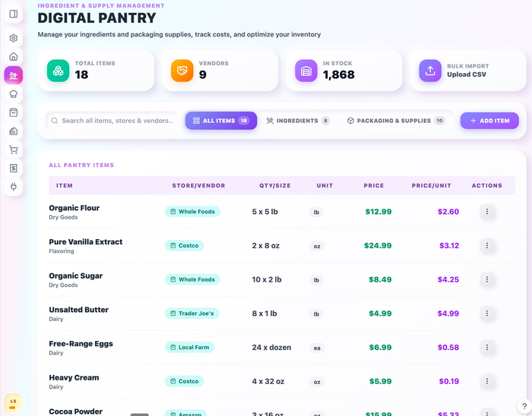The width and height of the screenshot is (532, 416).
Task: Select the All Items tab
Action: pyautogui.click(x=221, y=121)
